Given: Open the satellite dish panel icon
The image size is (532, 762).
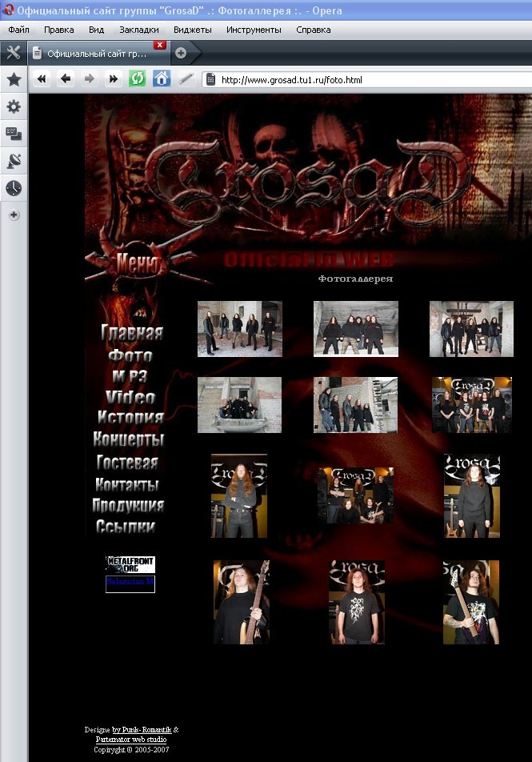Looking at the screenshot, I should click(14, 161).
